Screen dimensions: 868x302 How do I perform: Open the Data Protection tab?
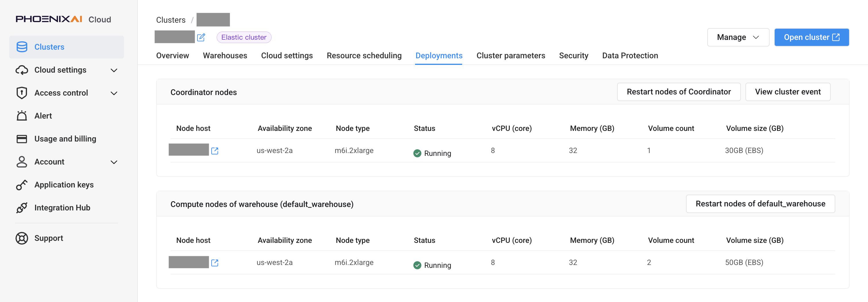(630, 56)
